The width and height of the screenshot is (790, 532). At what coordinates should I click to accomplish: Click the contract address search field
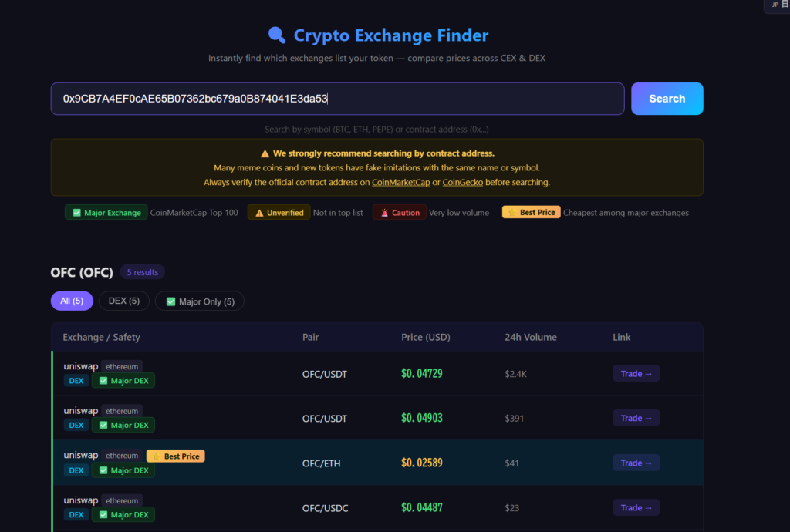click(x=337, y=99)
